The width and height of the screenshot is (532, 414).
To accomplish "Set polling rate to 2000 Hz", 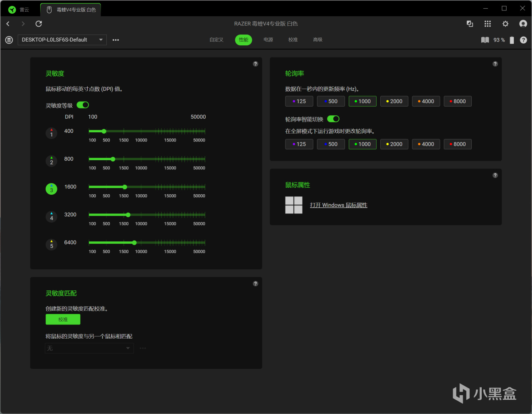I will click(x=394, y=101).
